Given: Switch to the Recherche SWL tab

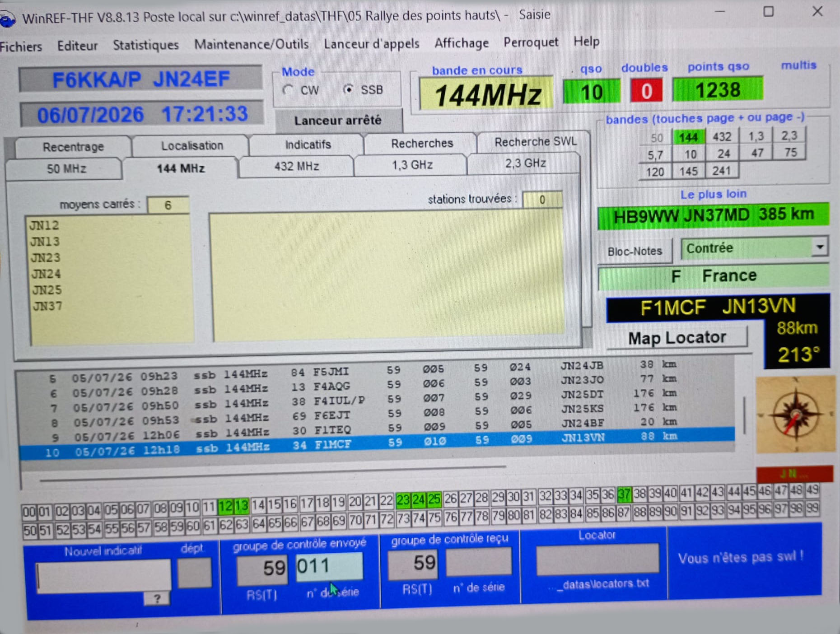Looking at the screenshot, I should click(x=535, y=142).
